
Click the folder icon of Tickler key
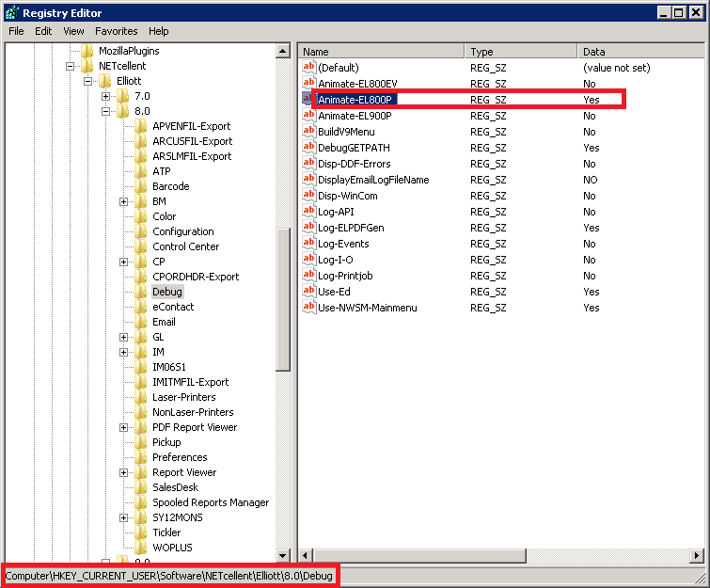(x=141, y=532)
